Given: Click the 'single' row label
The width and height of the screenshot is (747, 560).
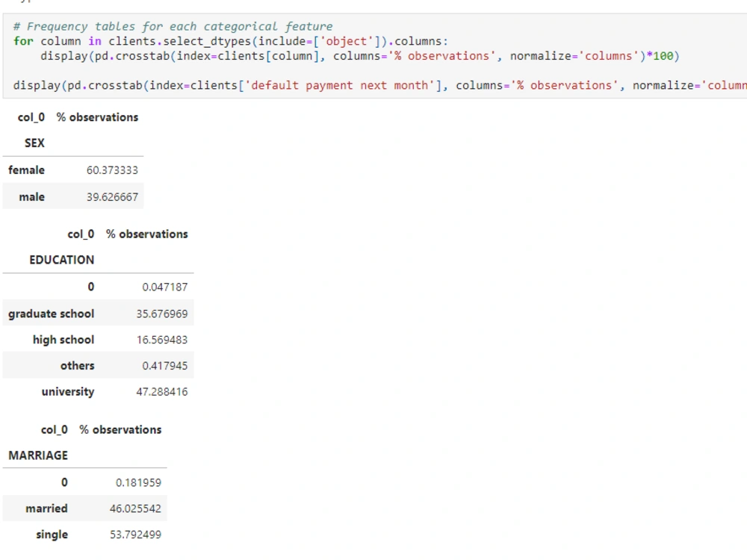Looking at the screenshot, I should 52,535.
